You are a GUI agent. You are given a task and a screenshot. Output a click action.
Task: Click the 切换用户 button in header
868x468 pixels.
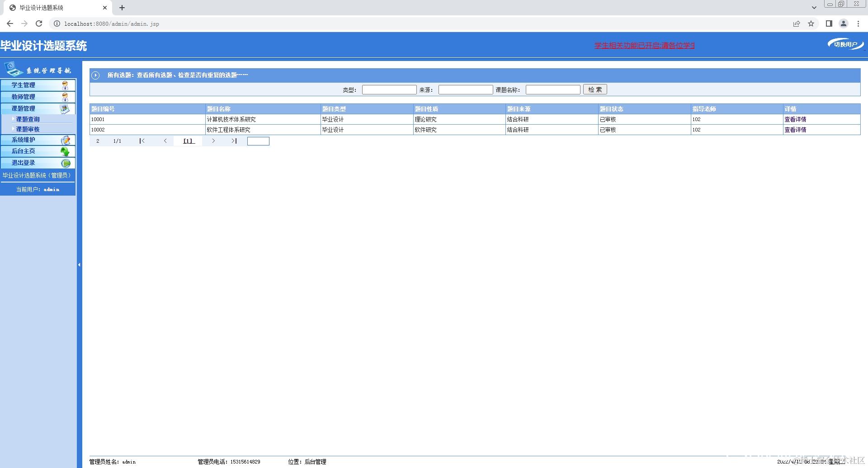[x=846, y=44]
